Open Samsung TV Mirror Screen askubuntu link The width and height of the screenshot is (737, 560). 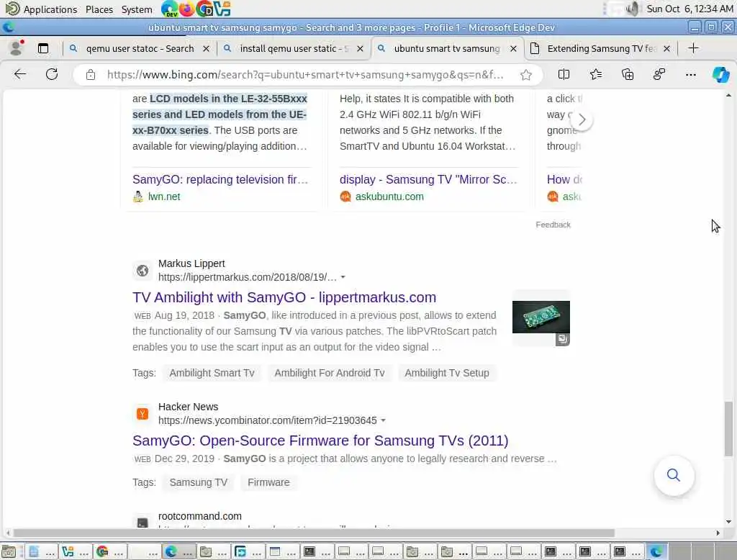point(428,180)
